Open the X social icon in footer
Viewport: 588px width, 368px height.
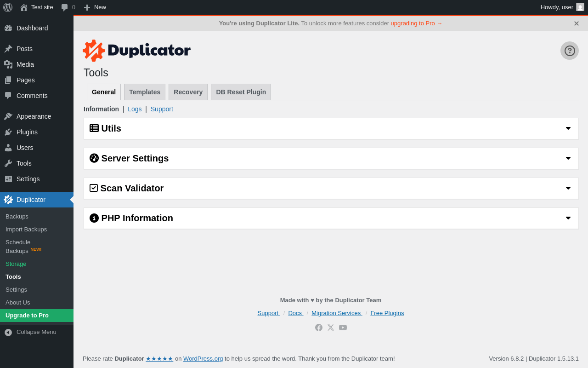[x=331, y=328]
